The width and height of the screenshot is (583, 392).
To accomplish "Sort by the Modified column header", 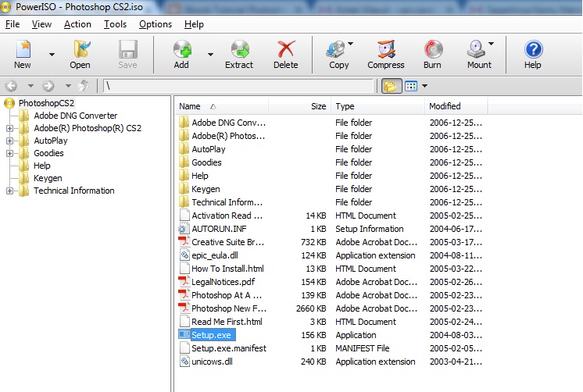I will pyautogui.click(x=456, y=106).
